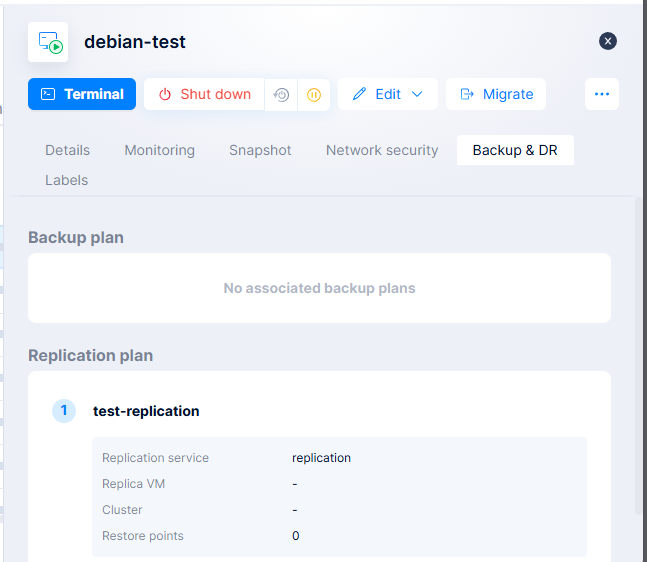647x562 pixels.
Task: Go to the Snapshot tab
Action: tap(260, 150)
